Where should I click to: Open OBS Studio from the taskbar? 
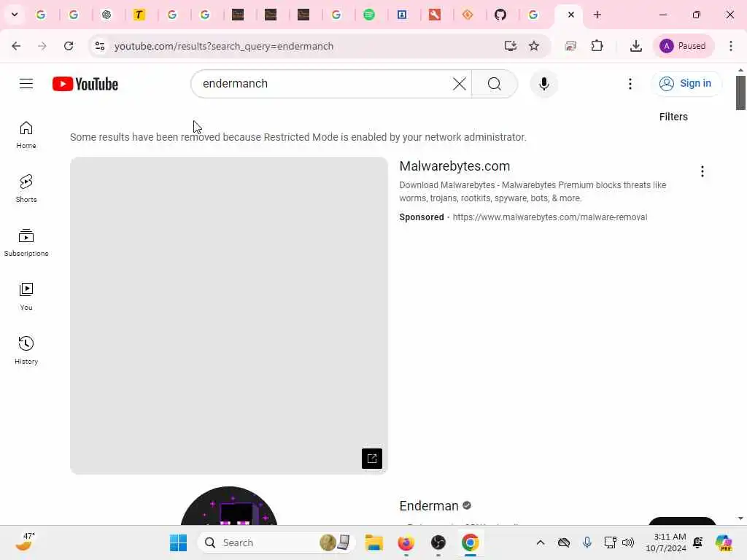[x=438, y=542]
